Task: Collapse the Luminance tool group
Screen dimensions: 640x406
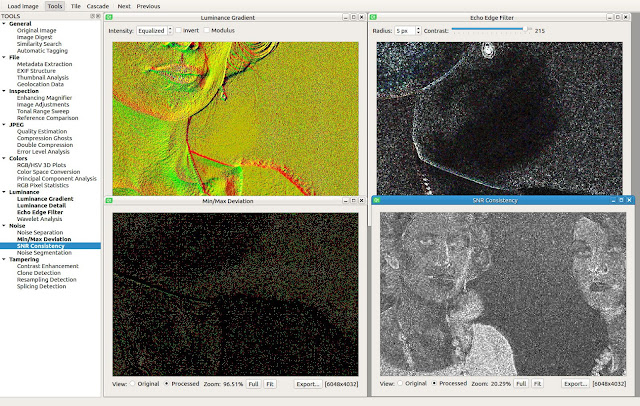Action: coord(4,192)
